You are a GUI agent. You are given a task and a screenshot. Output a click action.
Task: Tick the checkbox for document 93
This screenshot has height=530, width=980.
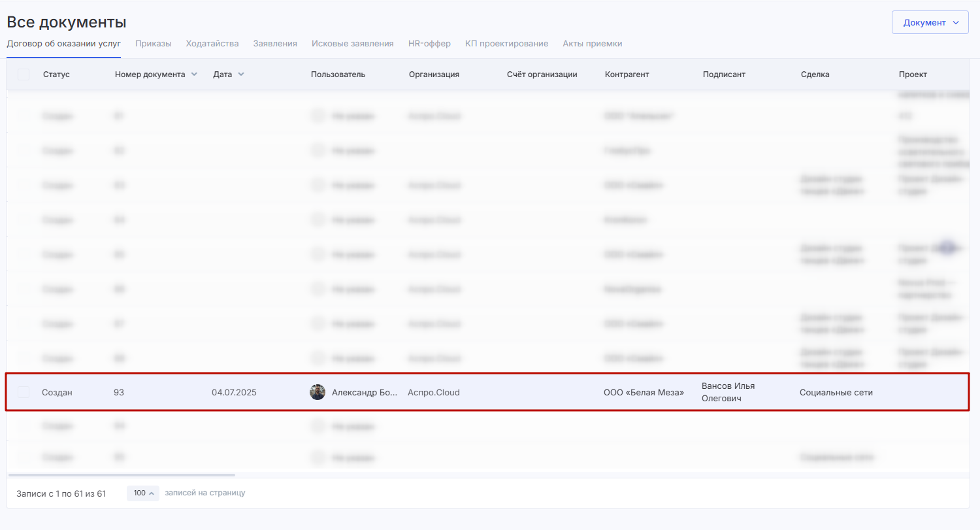24,392
